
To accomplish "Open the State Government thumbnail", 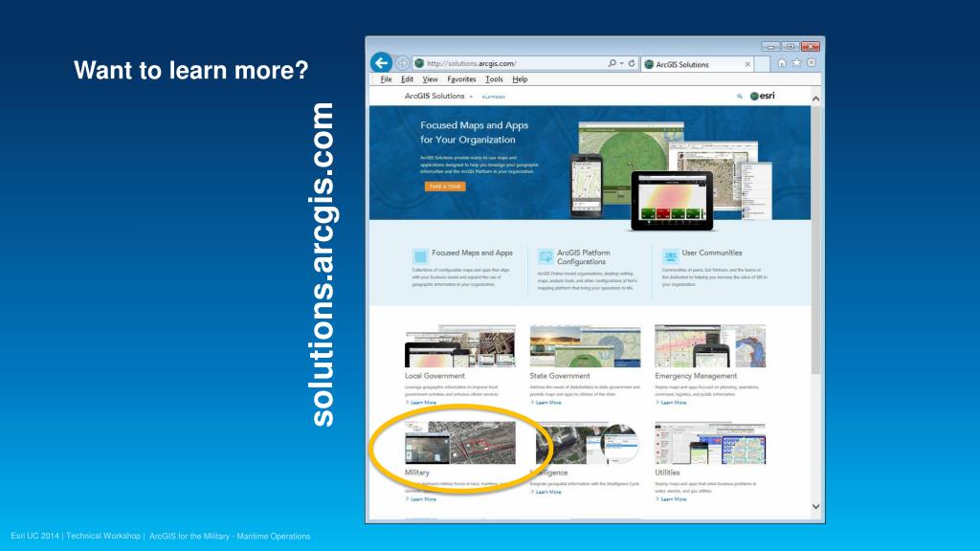I will click(585, 346).
